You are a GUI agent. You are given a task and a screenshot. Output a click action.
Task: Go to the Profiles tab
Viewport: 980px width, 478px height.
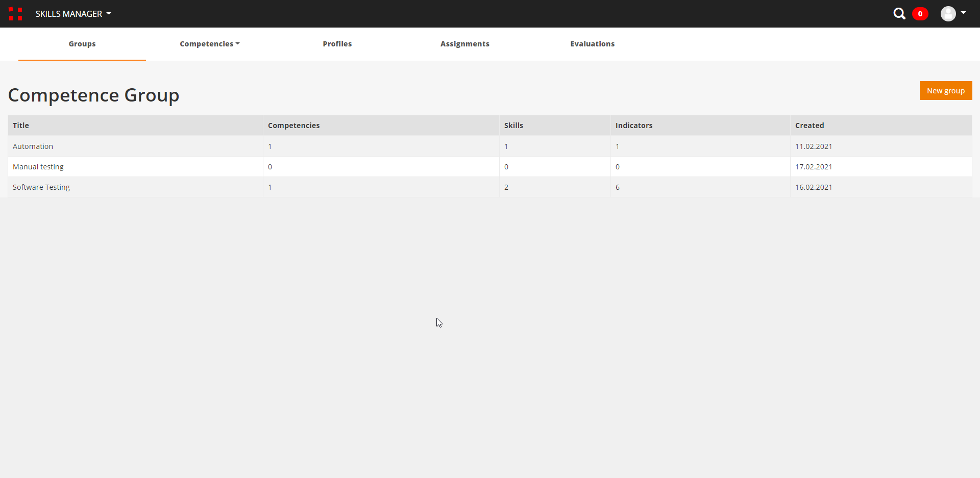pyautogui.click(x=337, y=44)
